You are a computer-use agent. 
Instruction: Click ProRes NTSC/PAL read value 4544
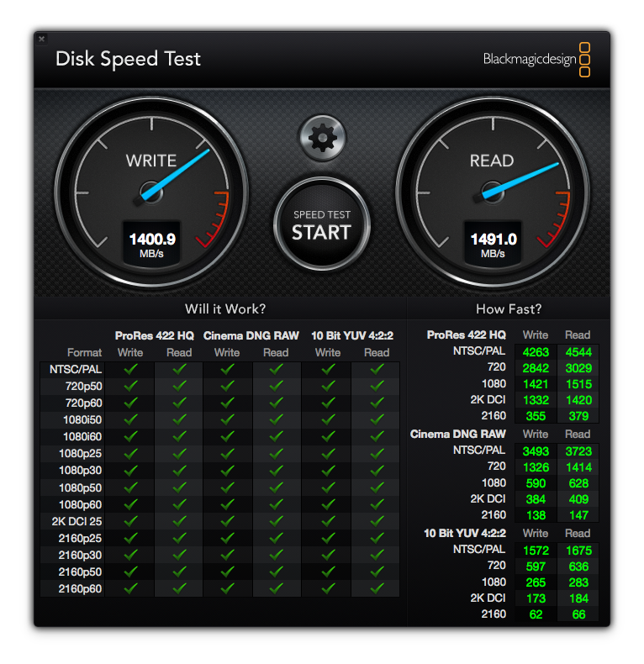[x=578, y=352]
